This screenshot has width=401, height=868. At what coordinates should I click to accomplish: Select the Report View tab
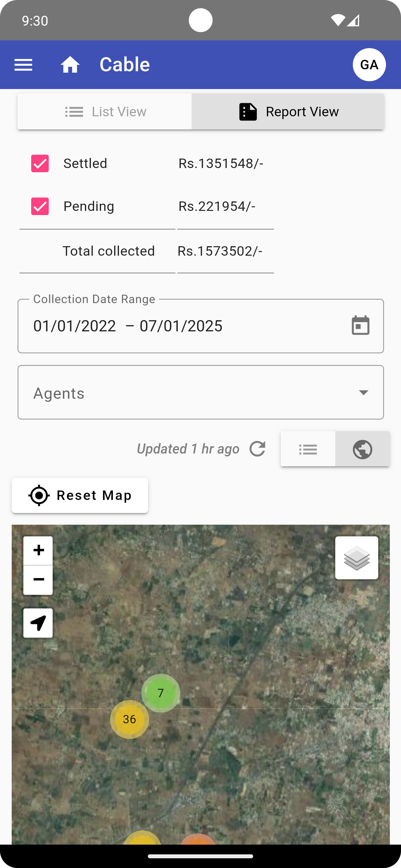(x=288, y=112)
